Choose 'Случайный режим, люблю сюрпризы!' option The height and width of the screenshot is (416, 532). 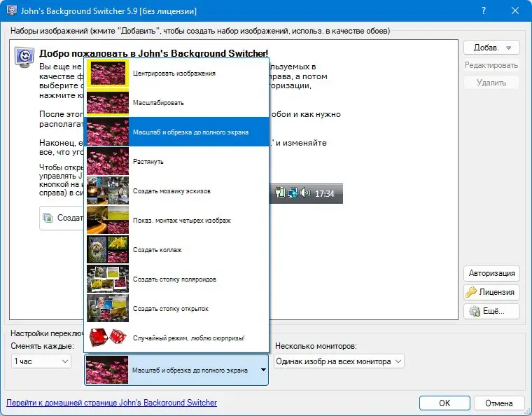[x=176, y=338]
